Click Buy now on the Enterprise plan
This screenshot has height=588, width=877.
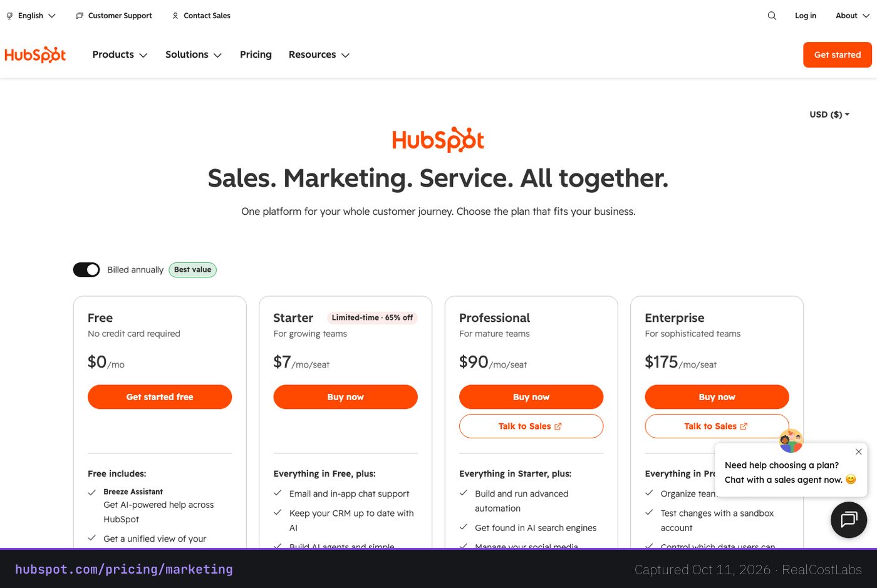[717, 397]
